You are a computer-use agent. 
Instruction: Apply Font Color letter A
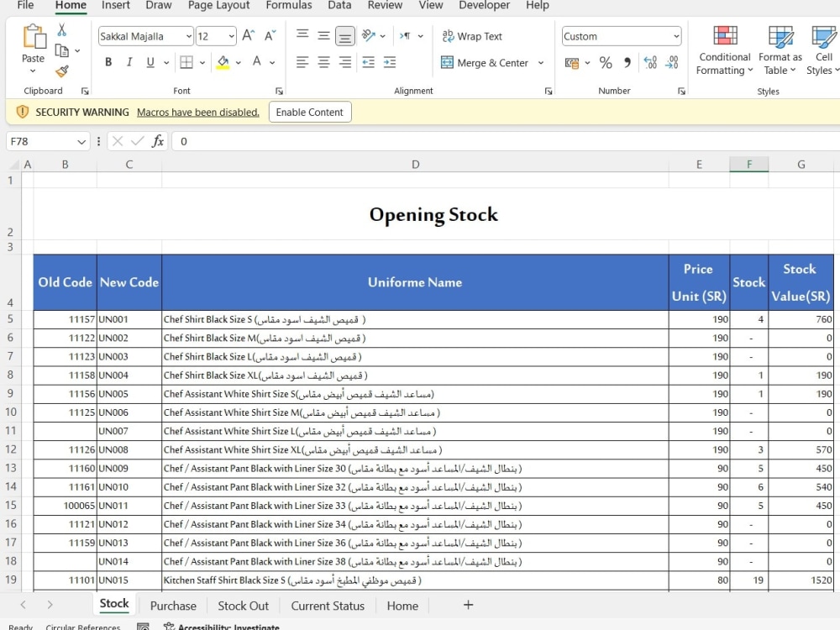257,62
